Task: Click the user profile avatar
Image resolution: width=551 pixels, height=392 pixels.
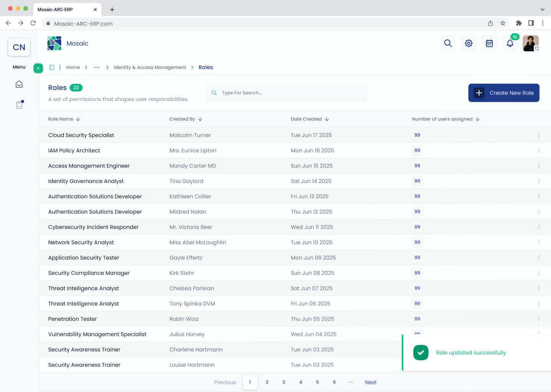Action: [x=531, y=43]
